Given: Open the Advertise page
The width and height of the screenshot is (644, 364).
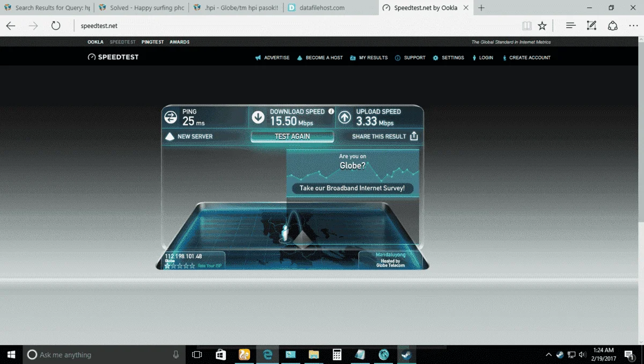Looking at the screenshot, I should click(x=273, y=57).
